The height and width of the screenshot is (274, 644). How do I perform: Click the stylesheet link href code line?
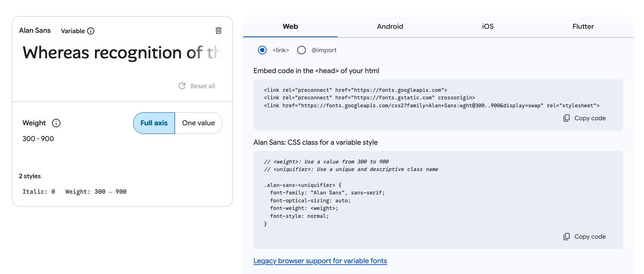(x=432, y=105)
